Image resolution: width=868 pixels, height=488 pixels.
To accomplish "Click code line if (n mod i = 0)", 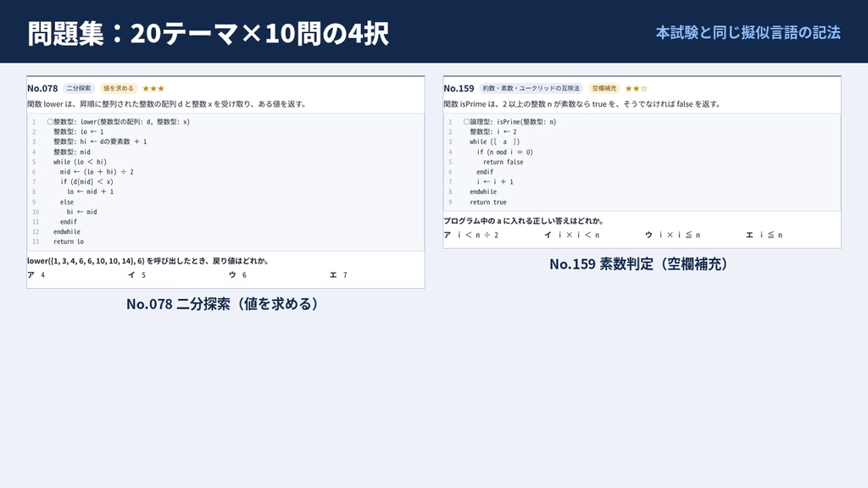I will click(505, 152).
